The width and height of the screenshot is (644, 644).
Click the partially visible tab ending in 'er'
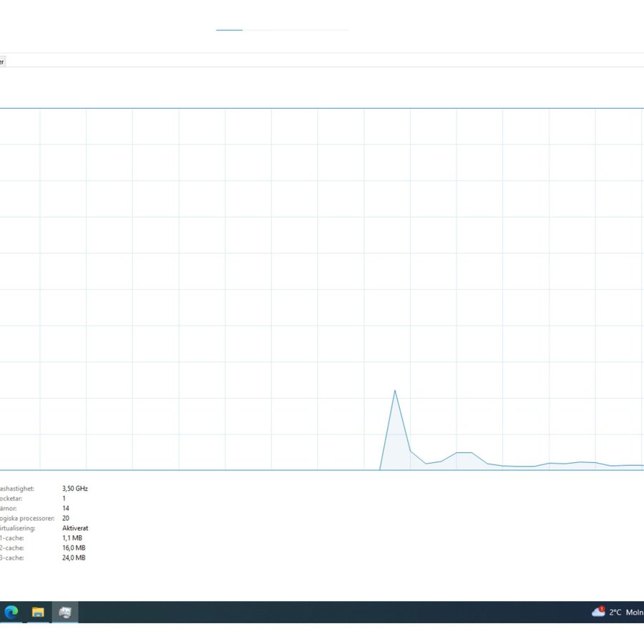[x=2, y=62]
